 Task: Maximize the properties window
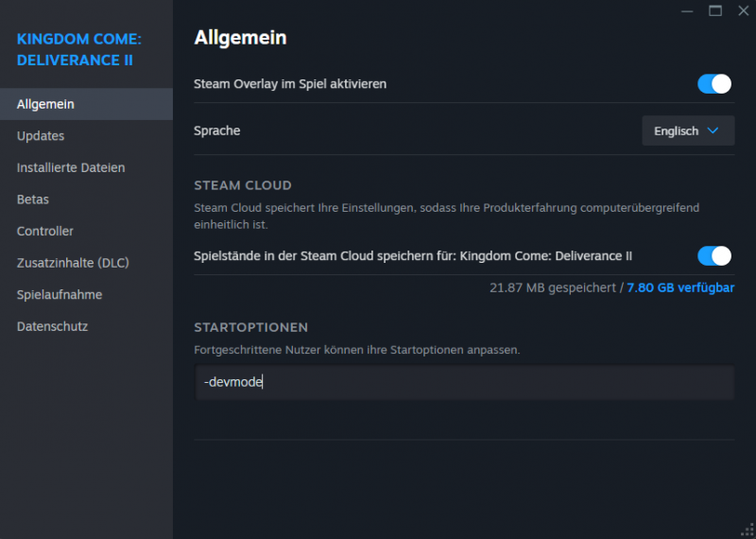point(715,11)
